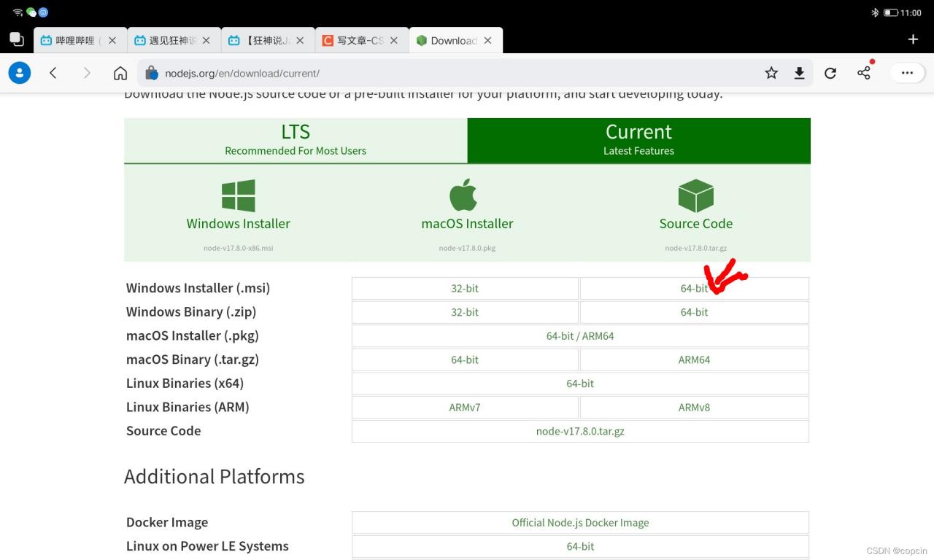Click the Windows logo installer icon

click(x=239, y=195)
